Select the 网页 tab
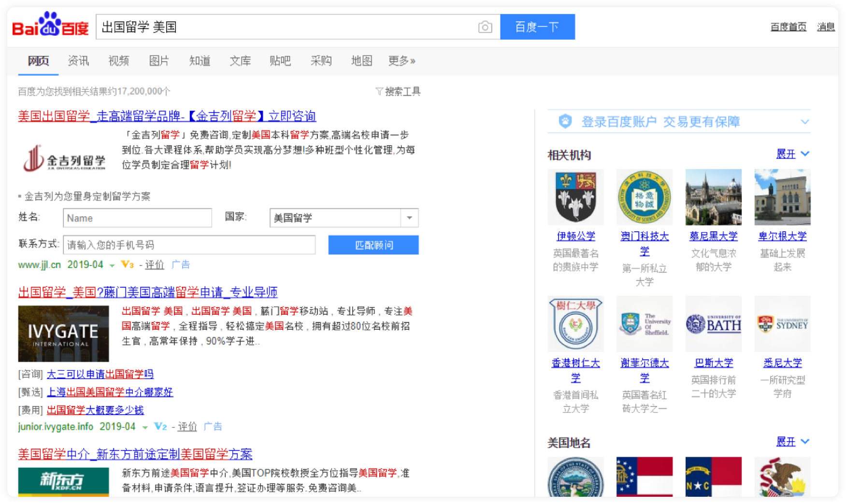 click(x=38, y=61)
